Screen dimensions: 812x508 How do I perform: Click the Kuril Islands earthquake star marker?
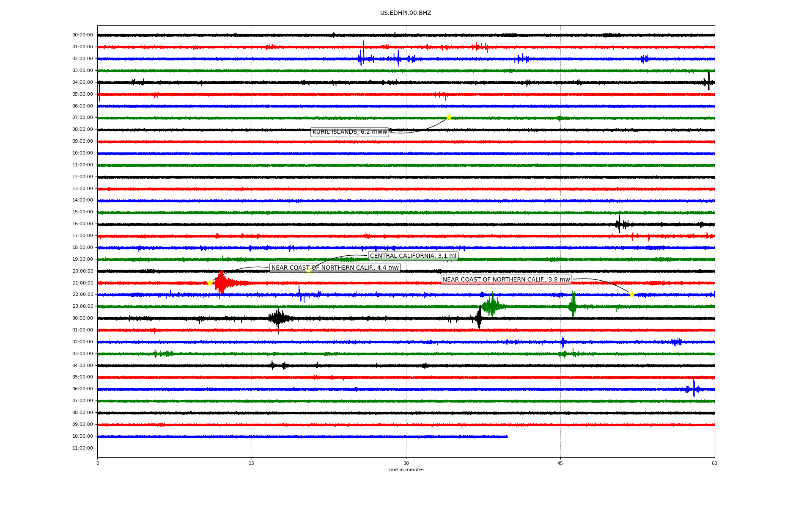(x=449, y=117)
